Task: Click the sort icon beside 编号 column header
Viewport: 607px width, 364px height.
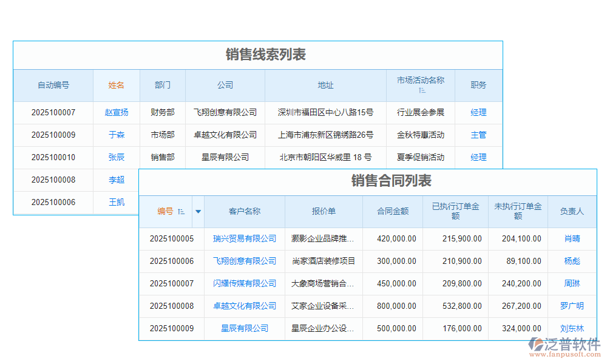Action: coord(181,212)
